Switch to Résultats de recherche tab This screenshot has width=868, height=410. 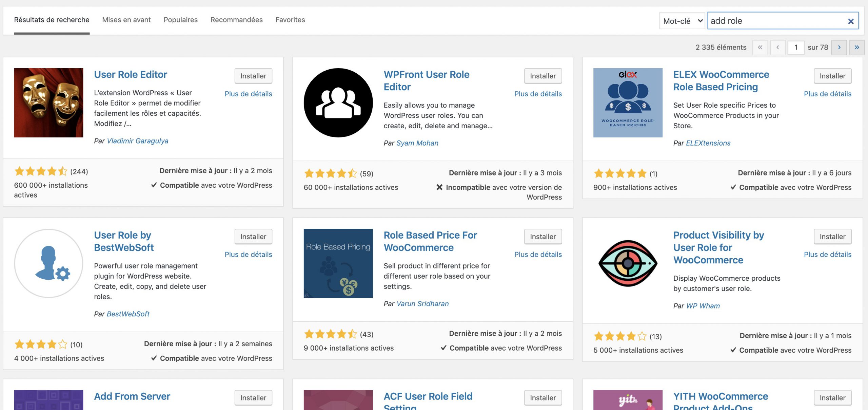coord(52,20)
